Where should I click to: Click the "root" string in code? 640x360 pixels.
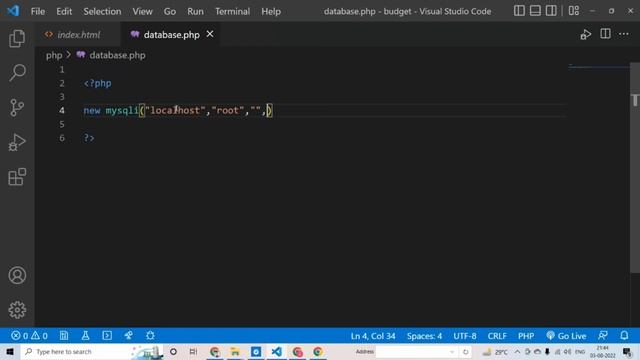coord(227,110)
